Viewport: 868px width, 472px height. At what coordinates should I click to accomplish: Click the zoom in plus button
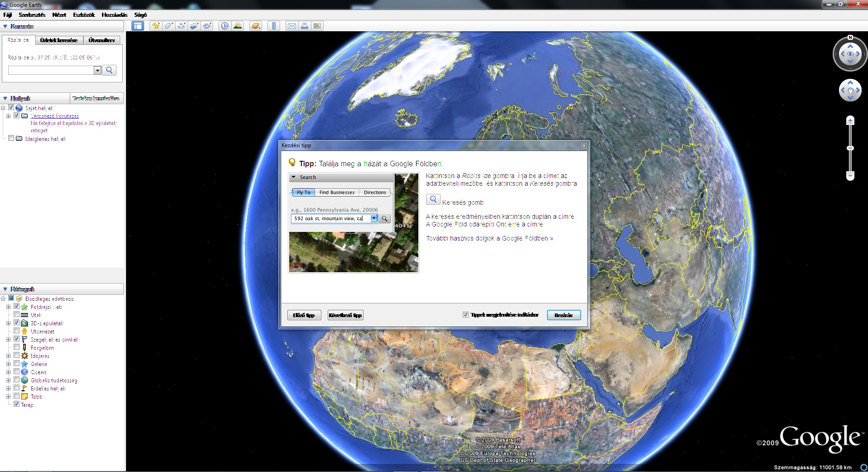point(850,120)
